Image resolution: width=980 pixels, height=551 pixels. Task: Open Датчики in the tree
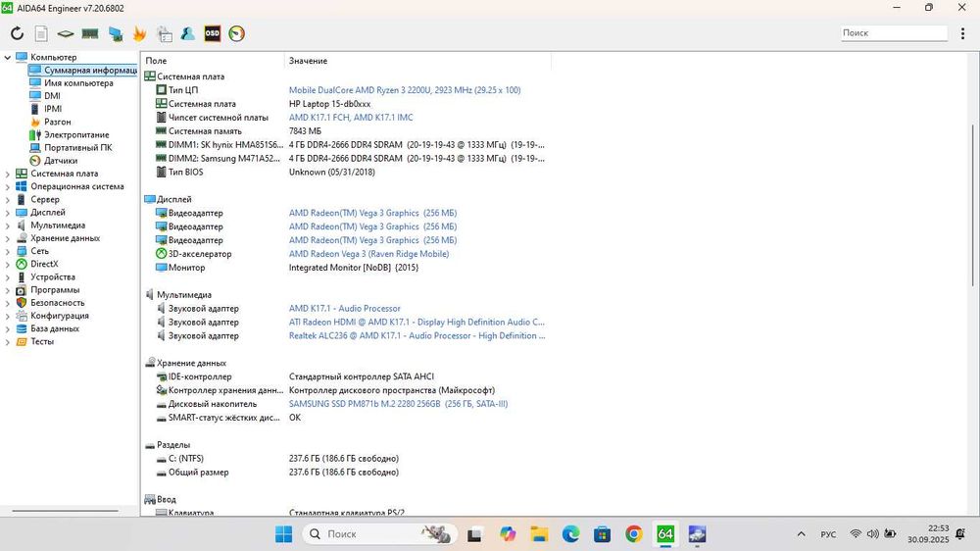pyautogui.click(x=60, y=161)
